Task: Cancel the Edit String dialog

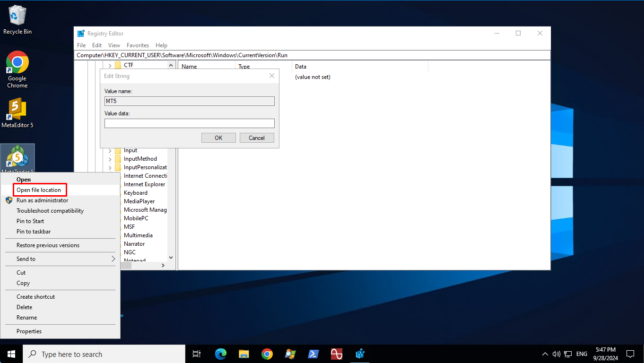Action: tap(256, 138)
